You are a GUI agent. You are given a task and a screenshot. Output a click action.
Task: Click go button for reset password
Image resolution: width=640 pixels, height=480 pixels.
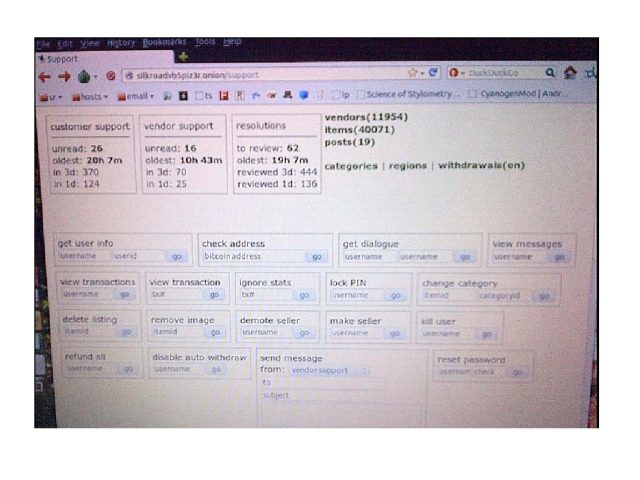518,372
